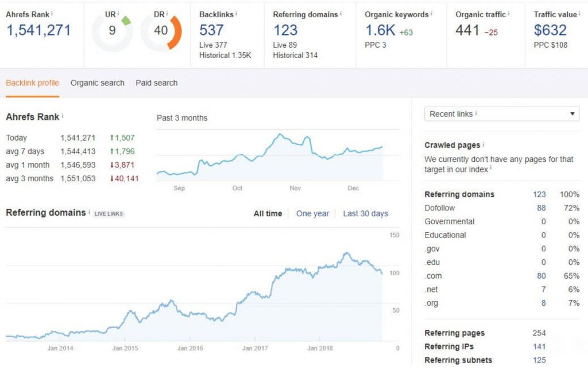Click info icon by Referring domains chart heading
Viewport: 588px width, 386px height.
point(89,212)
